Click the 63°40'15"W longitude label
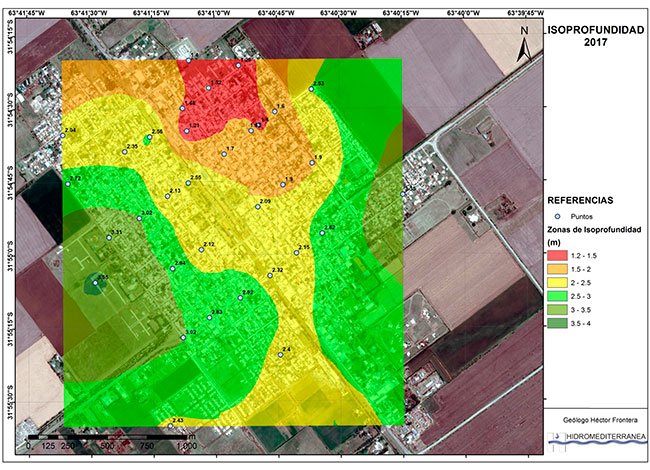Viewport: 650px width, 470px height. 401,13
